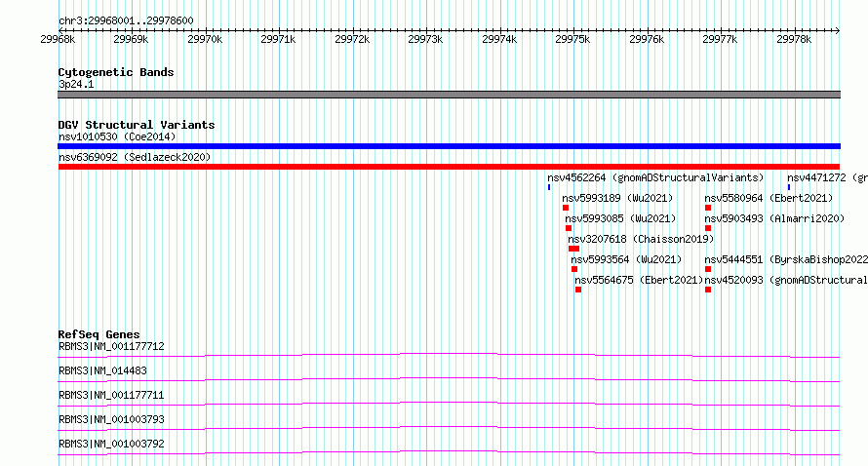Image resolution: width=868 pixels, height=466 pixels.
Task: Select the red marker under nsv5993189 (Wu2021)
Action: click(566, 208)
